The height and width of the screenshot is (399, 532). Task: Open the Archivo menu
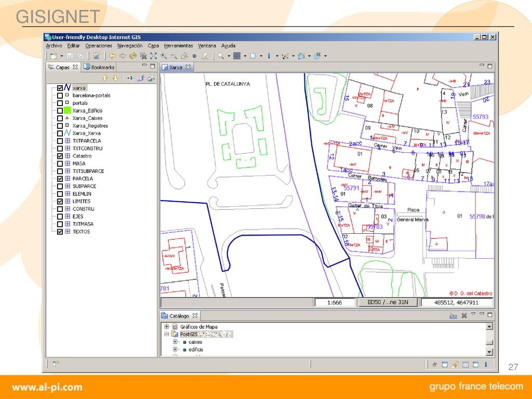54,46
